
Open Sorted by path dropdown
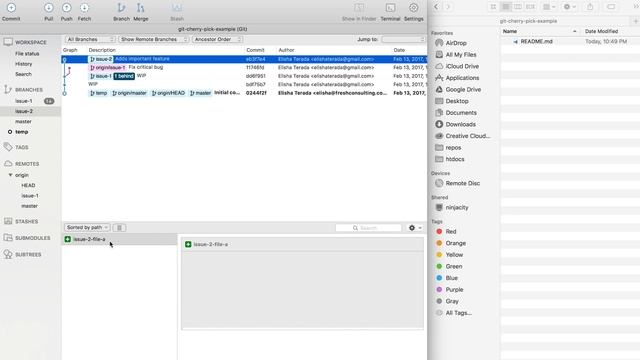(x=87, y=227)
